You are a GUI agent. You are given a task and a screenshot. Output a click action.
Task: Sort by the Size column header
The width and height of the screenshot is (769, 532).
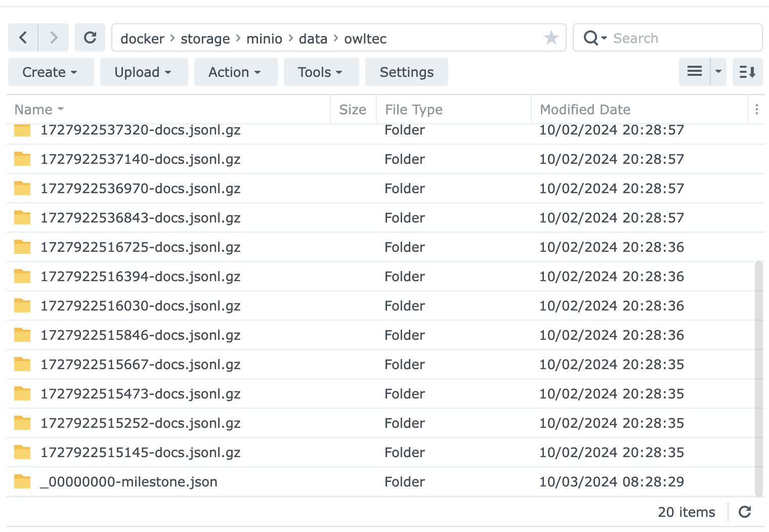click(353, 109)
